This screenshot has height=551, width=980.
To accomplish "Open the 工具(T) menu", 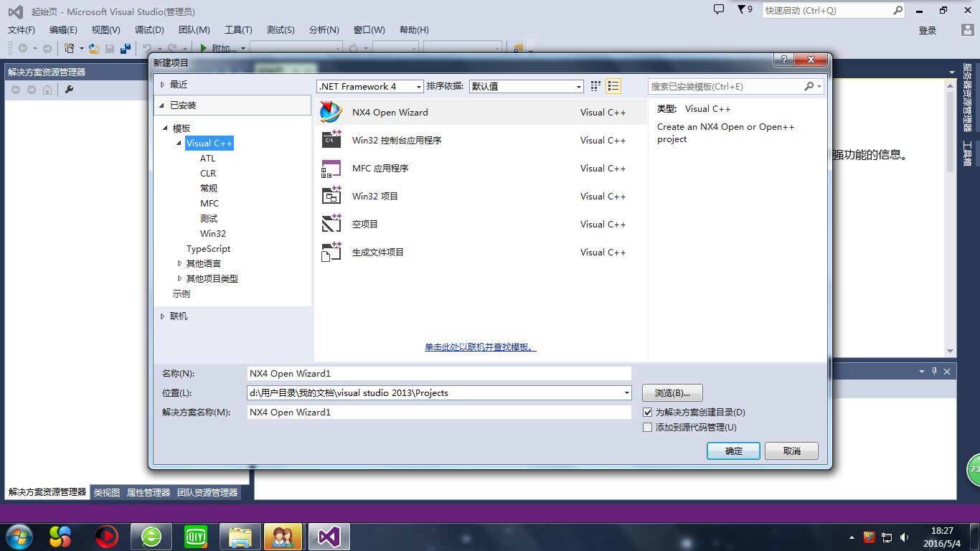I will 238,30.
